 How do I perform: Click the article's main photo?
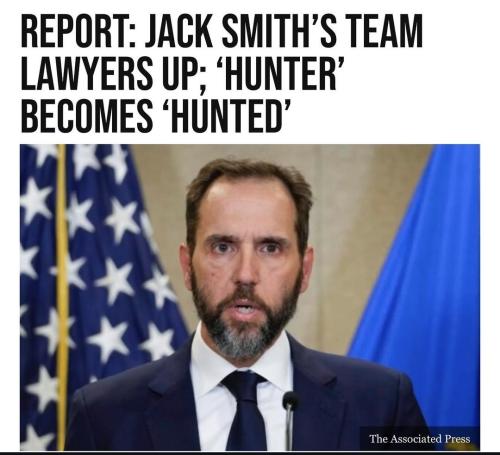click(250, 297)
